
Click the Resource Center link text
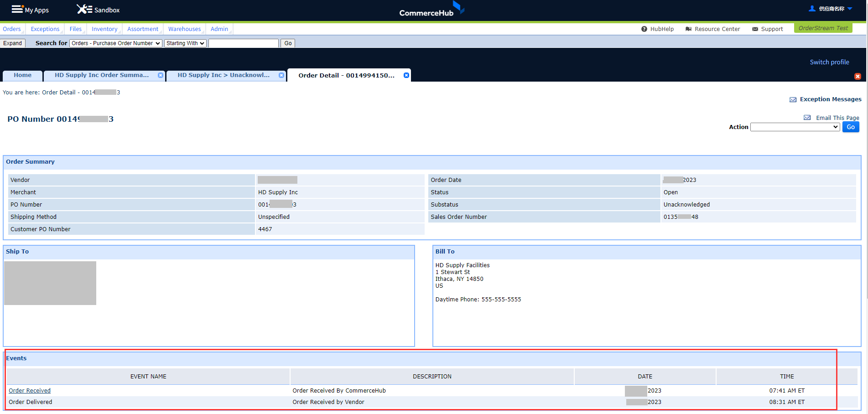click(717, 29)
